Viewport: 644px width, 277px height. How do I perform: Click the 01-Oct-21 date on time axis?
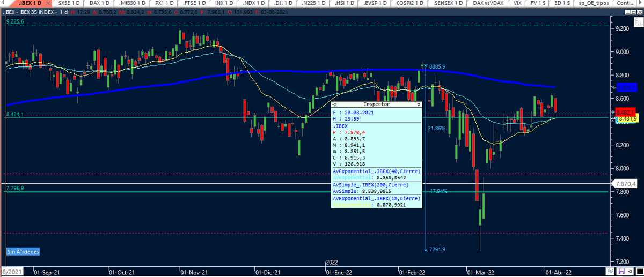click(121, 272)
